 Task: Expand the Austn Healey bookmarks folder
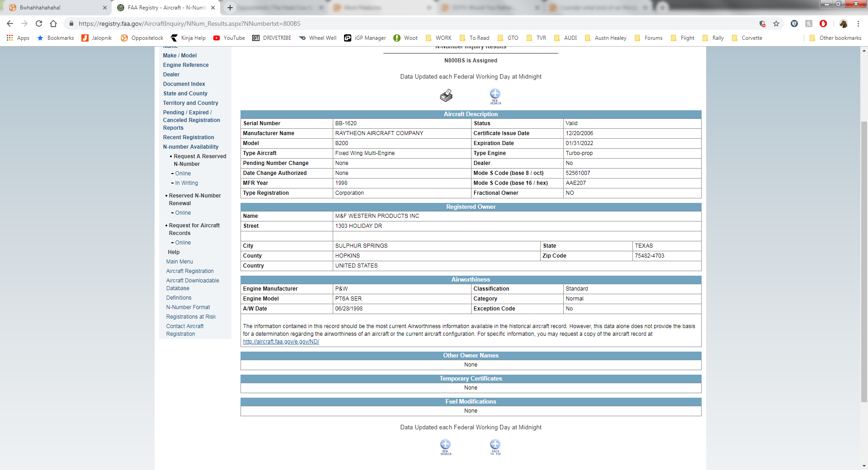coord(606,38)
